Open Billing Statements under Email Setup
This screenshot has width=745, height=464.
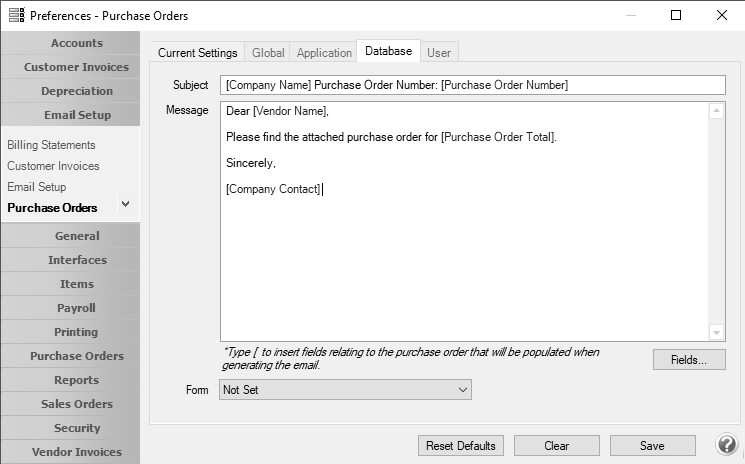51,145
